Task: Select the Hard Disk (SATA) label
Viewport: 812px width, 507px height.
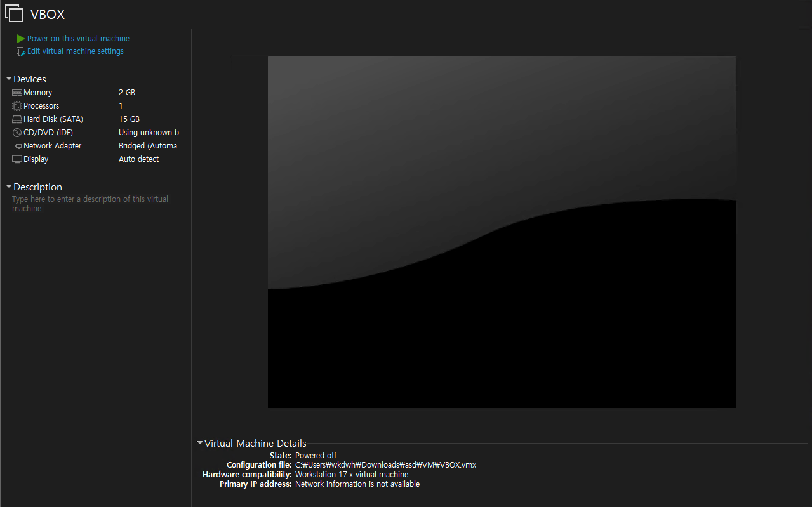Action: pos(53,119)
